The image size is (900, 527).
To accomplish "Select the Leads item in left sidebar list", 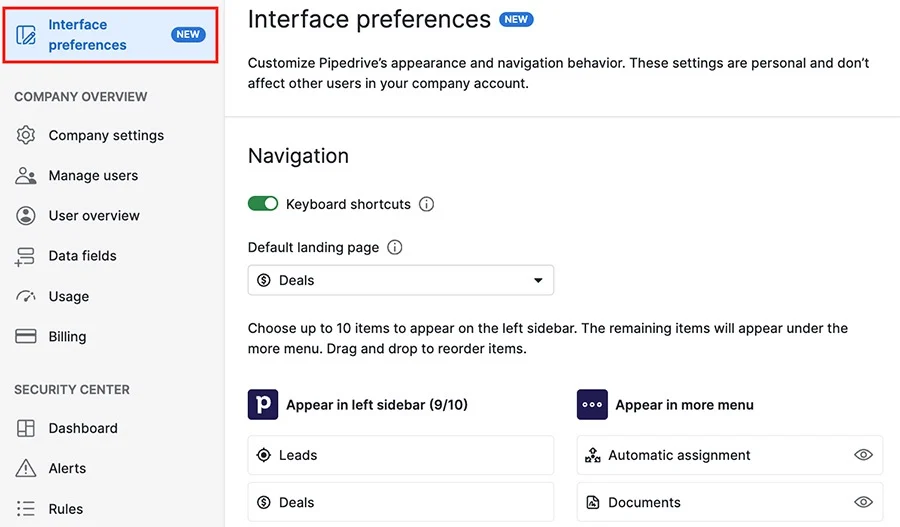I will point(401,455).
